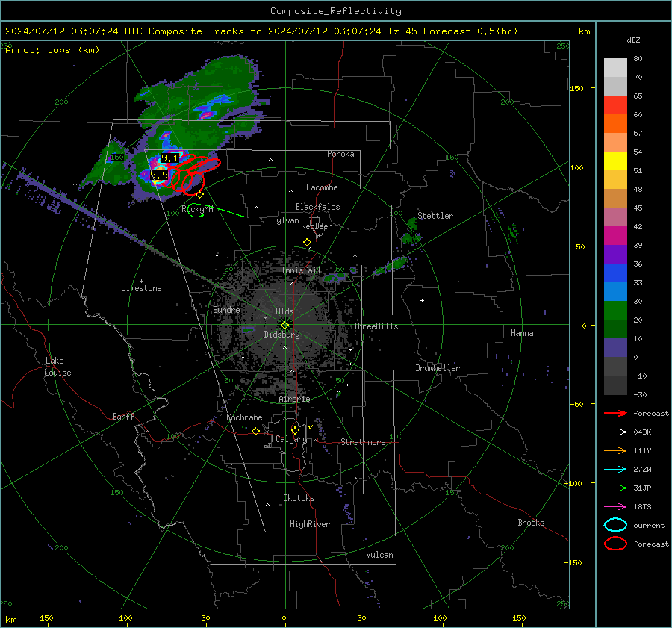The width and height of the screenshot is (672, 628).
Task: Click the magenta 18TS track arrow
Action: [615, 507]
